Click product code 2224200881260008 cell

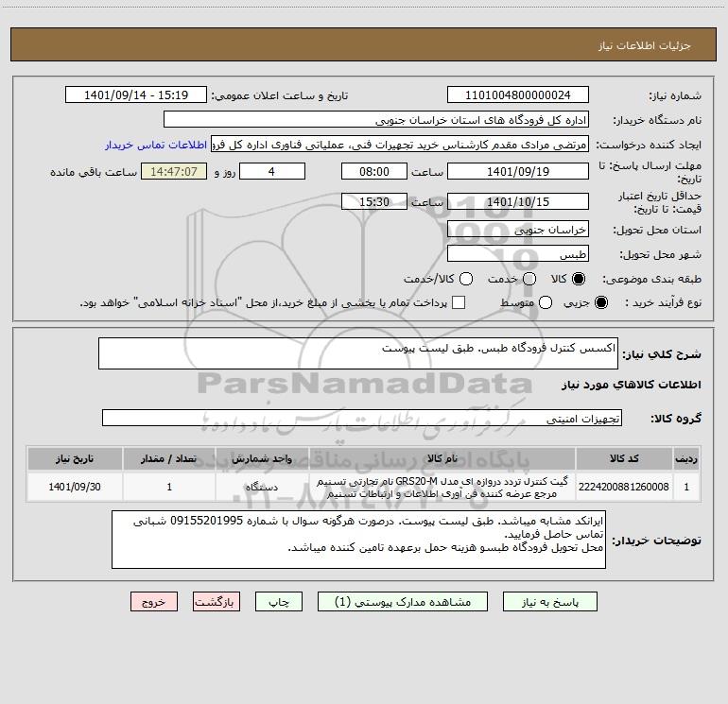pyautogui.click(x=624, y=487)
